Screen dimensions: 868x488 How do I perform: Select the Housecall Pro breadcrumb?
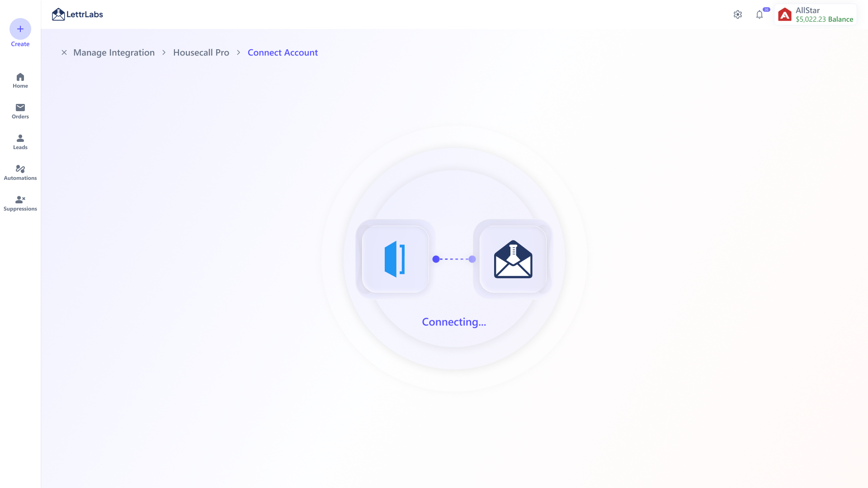(201, 52)
